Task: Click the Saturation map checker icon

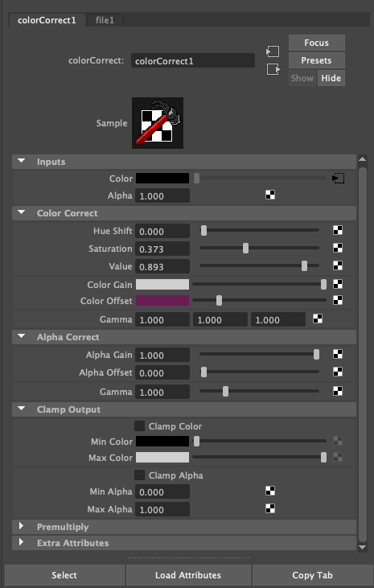Action: click(x=338, y=248)
